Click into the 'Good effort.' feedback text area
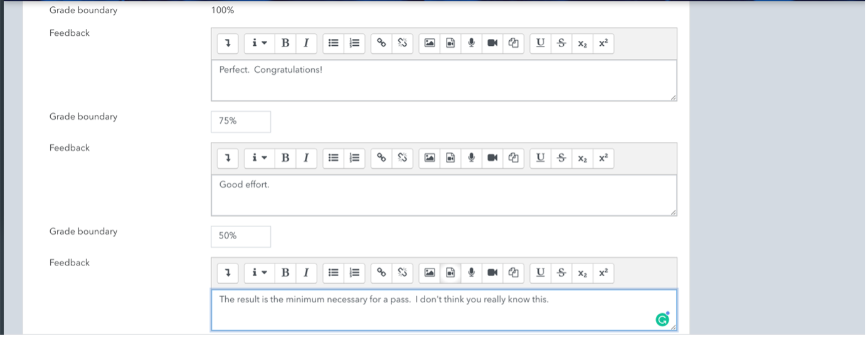 444,195
